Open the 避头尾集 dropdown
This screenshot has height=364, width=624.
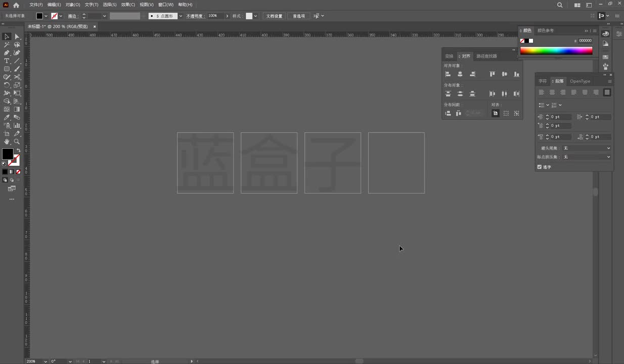[587, 148]
